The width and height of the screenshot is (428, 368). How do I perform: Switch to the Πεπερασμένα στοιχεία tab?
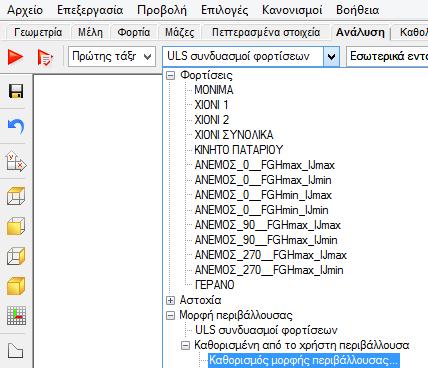tap(266, 32)
